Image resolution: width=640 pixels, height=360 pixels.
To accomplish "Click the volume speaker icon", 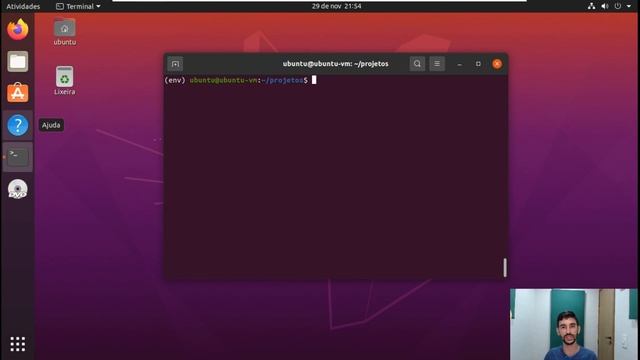I will pyautogui.click(x=604, y=6).
